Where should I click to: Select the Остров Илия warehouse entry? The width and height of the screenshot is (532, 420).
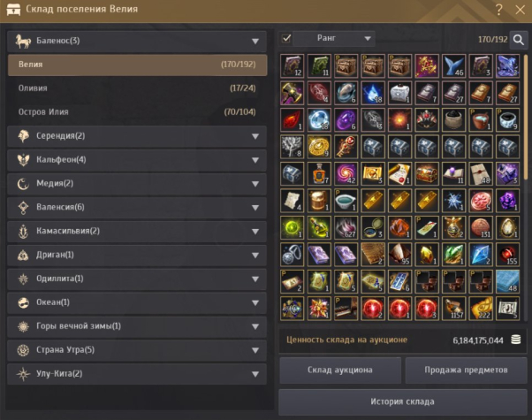pos(137,112)
